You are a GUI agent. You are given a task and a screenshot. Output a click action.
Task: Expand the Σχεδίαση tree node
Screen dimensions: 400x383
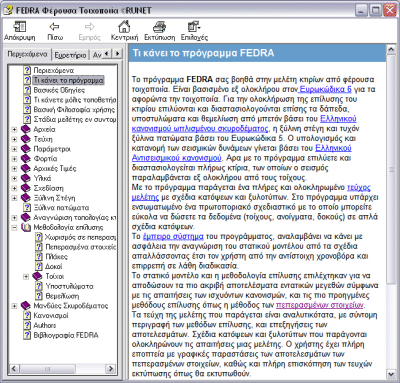[x=14, y=188]
